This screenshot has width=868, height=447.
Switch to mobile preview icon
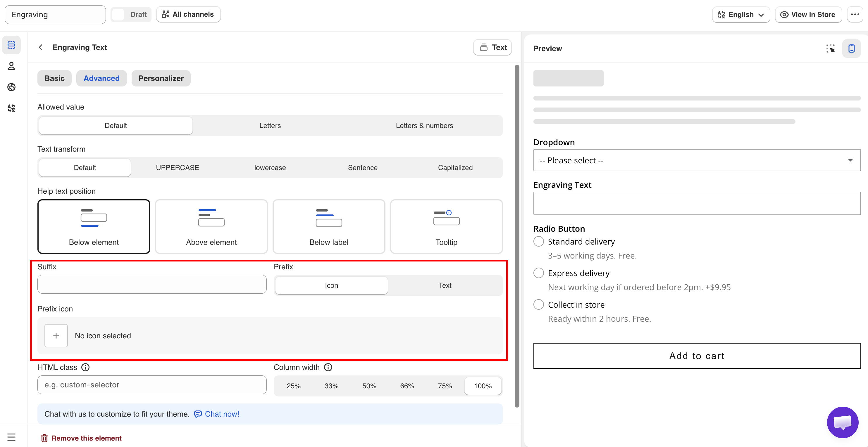(851, 48)
